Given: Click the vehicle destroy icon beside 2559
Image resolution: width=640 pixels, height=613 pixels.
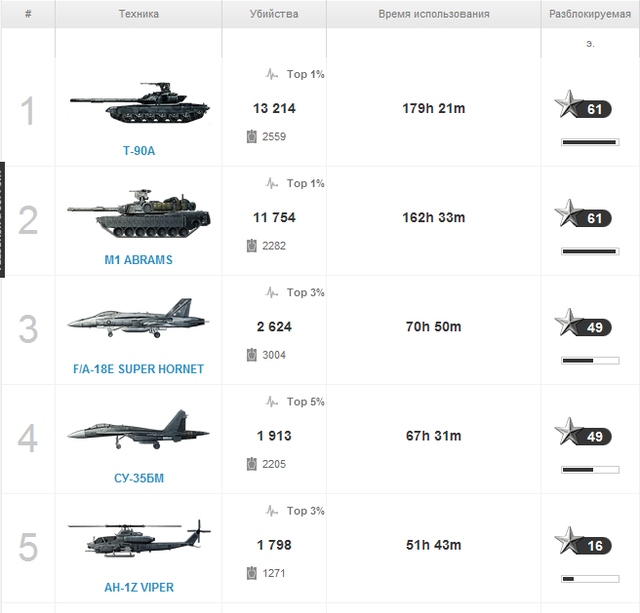Looking at the screenshot, I should coord(252,136).
